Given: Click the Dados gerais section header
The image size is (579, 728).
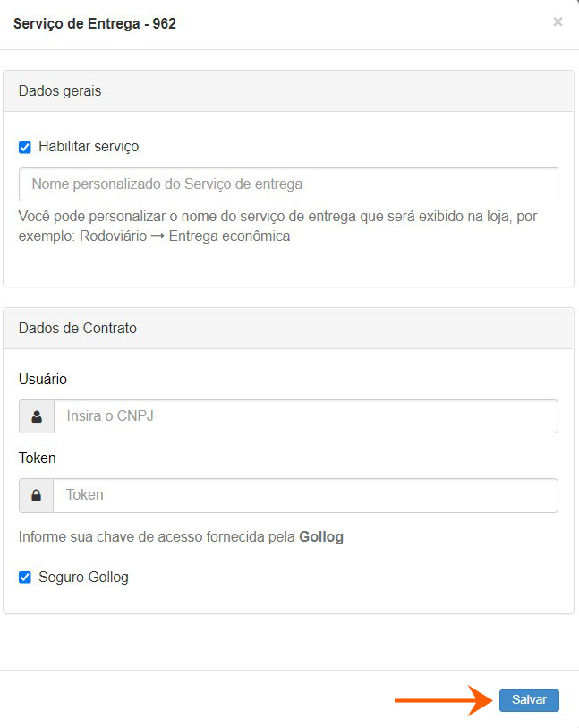Looking at the screenshot, I should point(61,90).
